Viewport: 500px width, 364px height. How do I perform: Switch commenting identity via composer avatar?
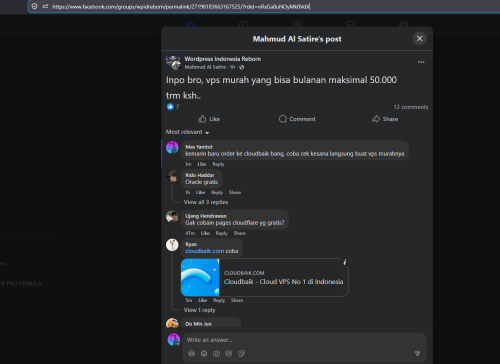click(173, 340)
